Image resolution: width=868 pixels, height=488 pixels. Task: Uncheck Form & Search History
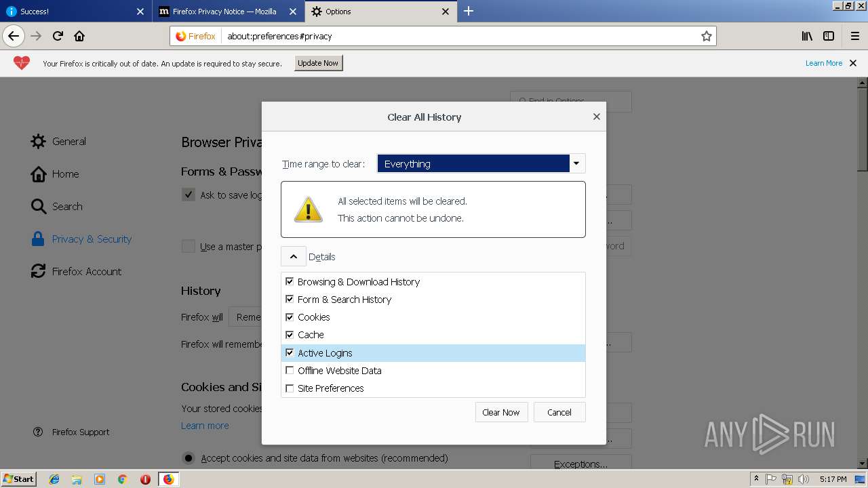pos(290,299)
